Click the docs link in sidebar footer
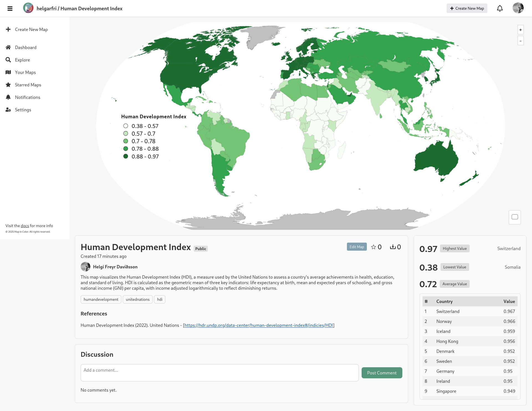 pyautogui.click(x=25, y=226)
